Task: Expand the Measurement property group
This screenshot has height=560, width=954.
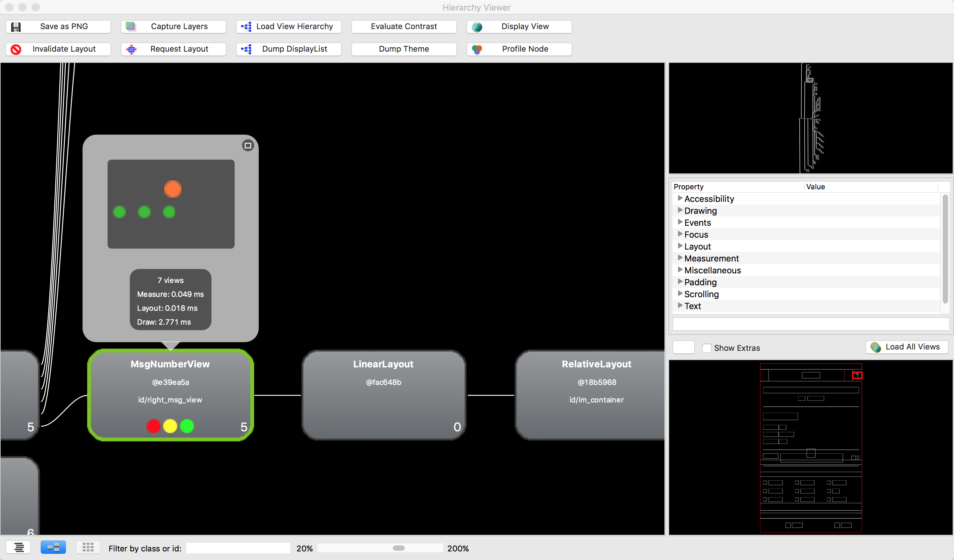Action: point(680,258)
